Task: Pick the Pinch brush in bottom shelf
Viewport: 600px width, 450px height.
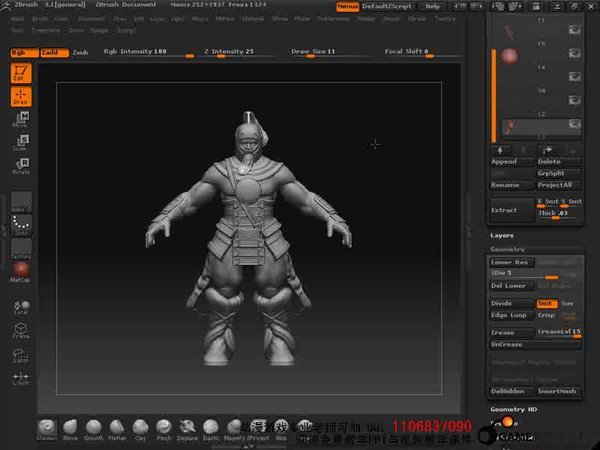Action: click(162, 427)
